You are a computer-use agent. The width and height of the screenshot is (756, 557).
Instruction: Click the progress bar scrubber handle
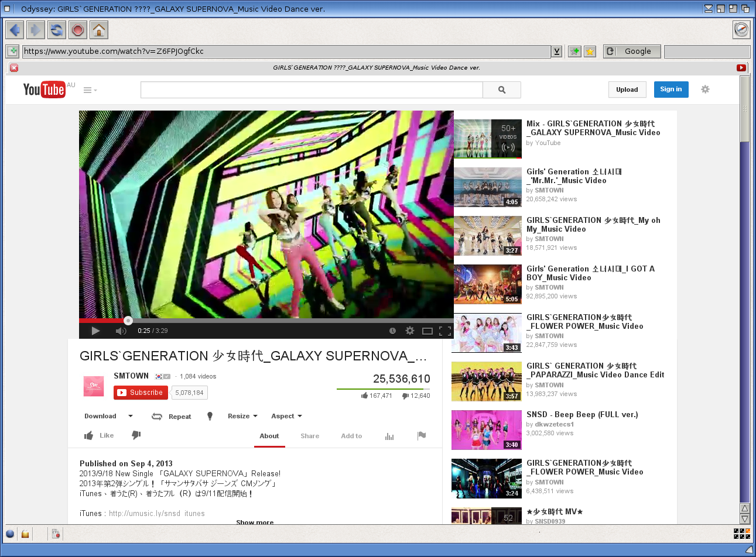128,321
